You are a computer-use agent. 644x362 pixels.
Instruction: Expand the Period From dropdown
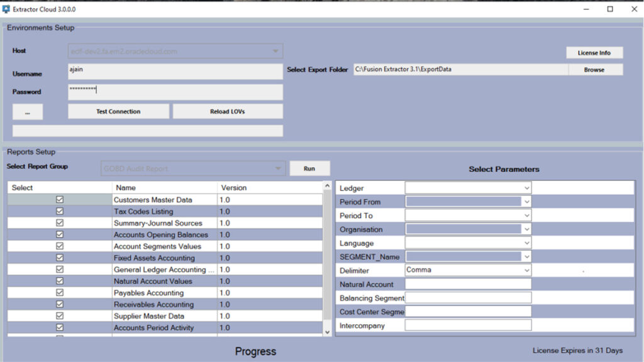click(x=526, y=202)
